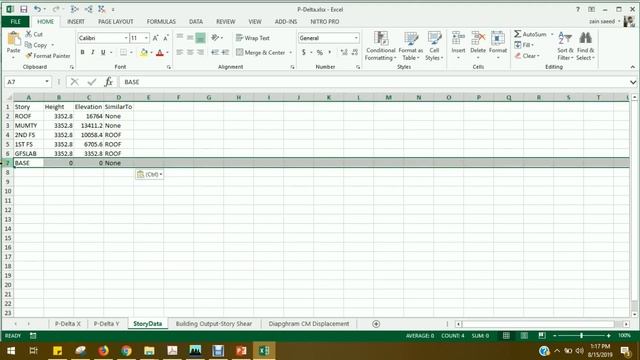The width and height of the screenshot is (640, 360).
Task: Click zoom in plus button
Action: 609,336
